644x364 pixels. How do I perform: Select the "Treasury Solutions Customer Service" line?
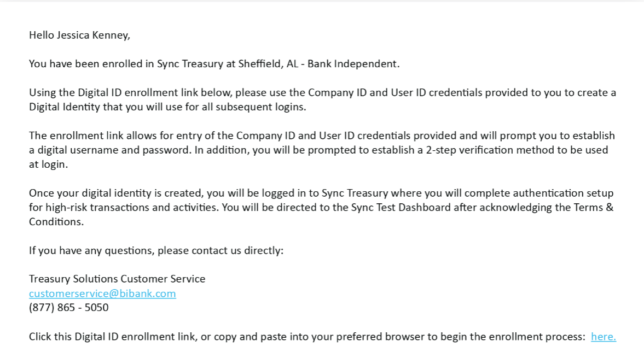pos(117,279)
